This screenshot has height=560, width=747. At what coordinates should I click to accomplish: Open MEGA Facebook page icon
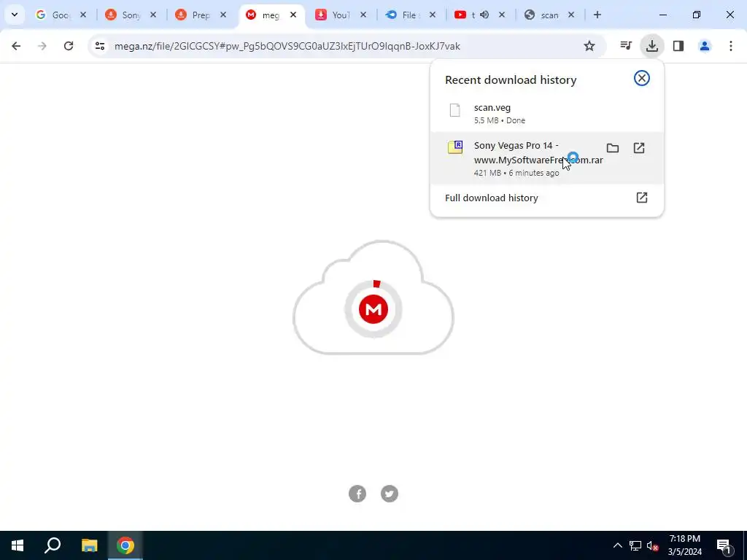point(357,494)
